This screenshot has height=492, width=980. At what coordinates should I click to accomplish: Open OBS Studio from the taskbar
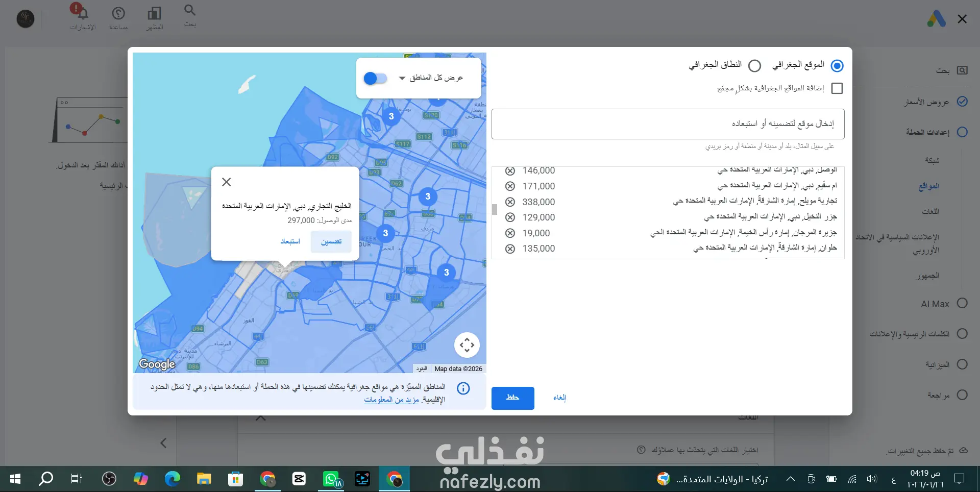click(109, 479)
